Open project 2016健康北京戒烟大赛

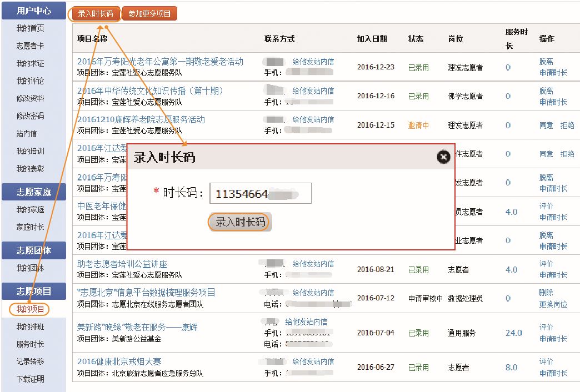click(x=119, y=361)
